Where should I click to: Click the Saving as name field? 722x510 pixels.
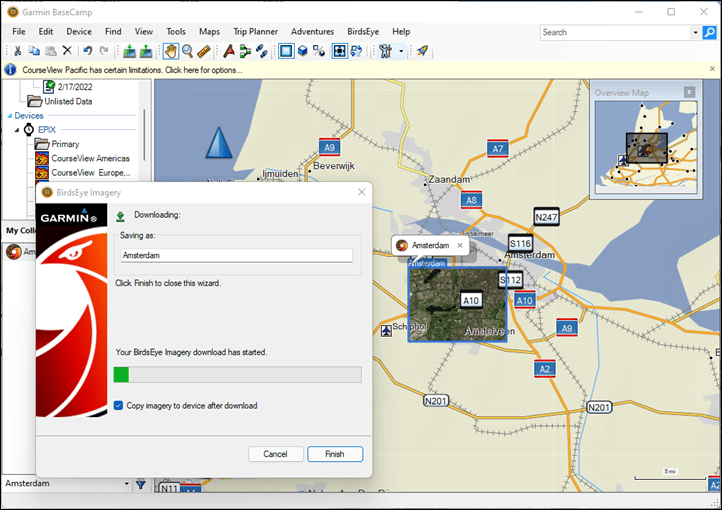coord(237,255)
